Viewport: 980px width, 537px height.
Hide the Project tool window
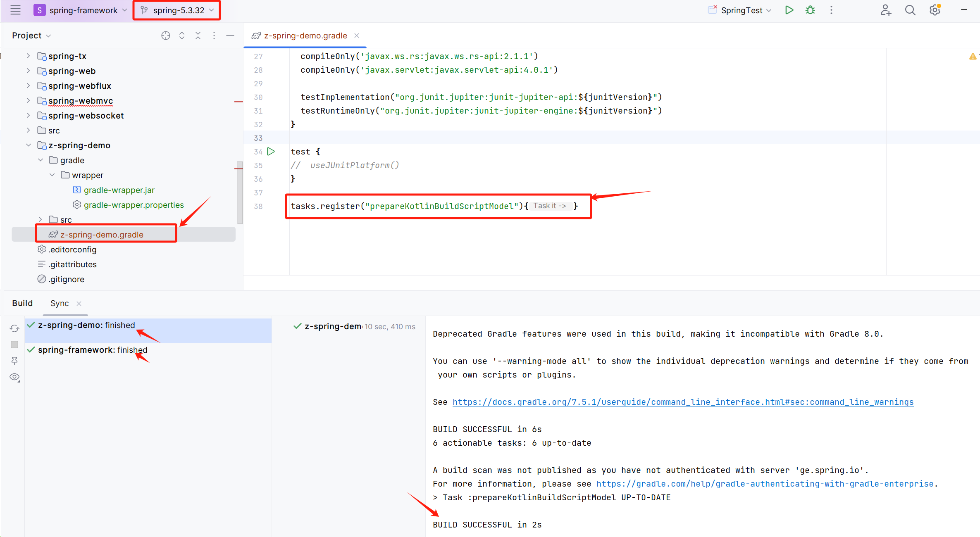click(x=230, y=36)
